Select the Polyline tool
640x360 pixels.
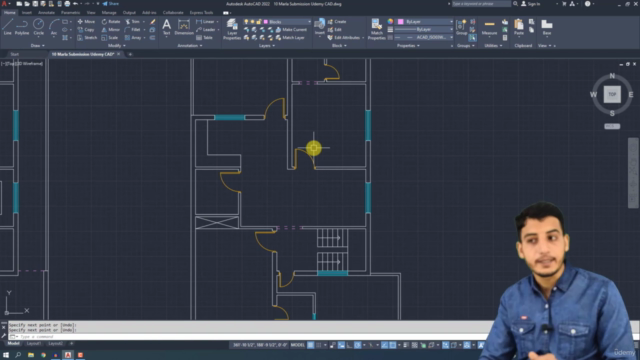coord(22,27)
